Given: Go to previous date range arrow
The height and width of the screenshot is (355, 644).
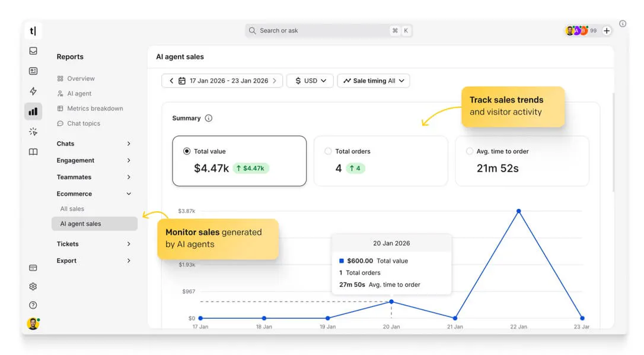Looking at the screenshot, I should (171, 81).
